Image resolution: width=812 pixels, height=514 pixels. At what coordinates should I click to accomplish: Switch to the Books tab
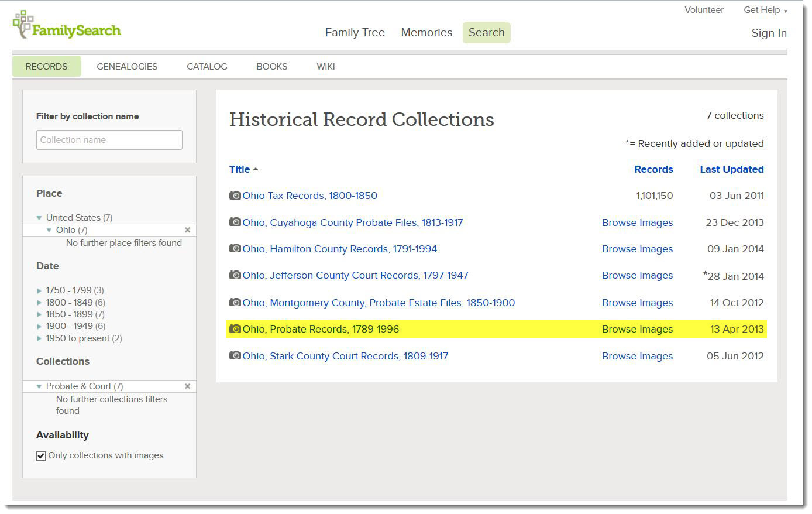[272, 67]
